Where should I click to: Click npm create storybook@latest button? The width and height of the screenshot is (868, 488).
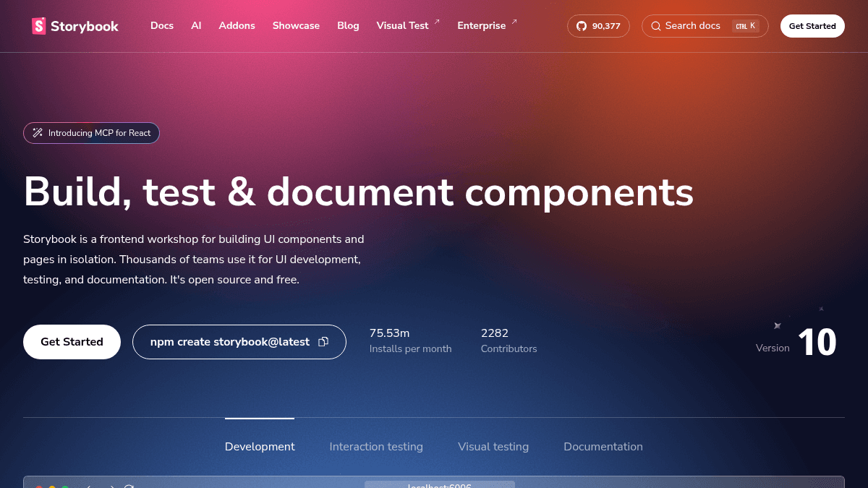(x=239, y=342)
